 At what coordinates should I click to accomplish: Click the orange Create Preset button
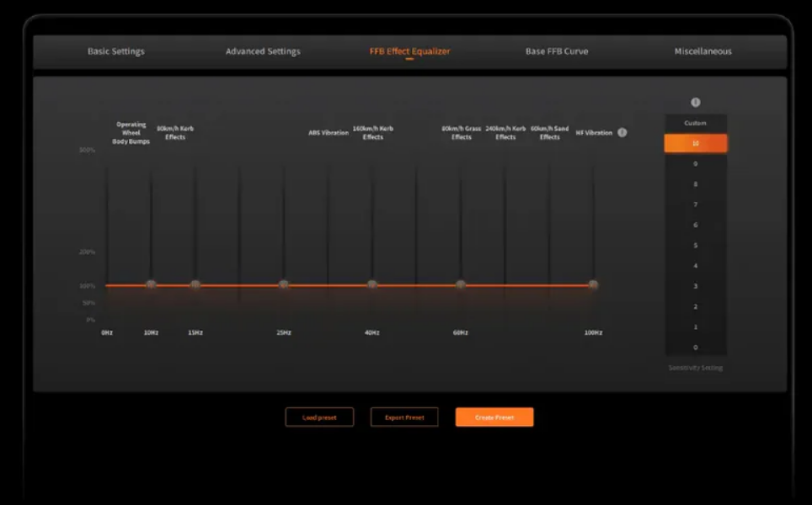pos(494,417)
